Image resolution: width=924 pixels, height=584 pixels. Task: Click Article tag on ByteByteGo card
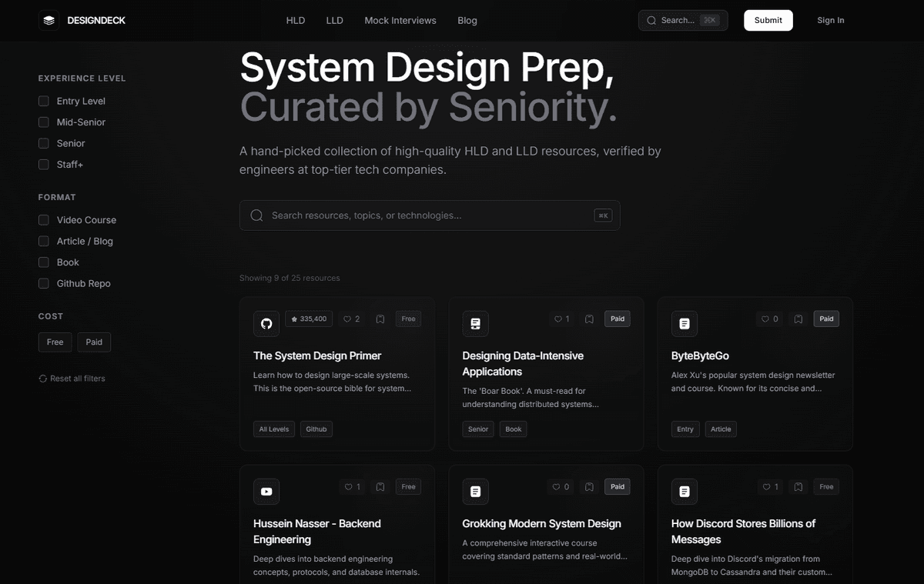pos(721,429)
